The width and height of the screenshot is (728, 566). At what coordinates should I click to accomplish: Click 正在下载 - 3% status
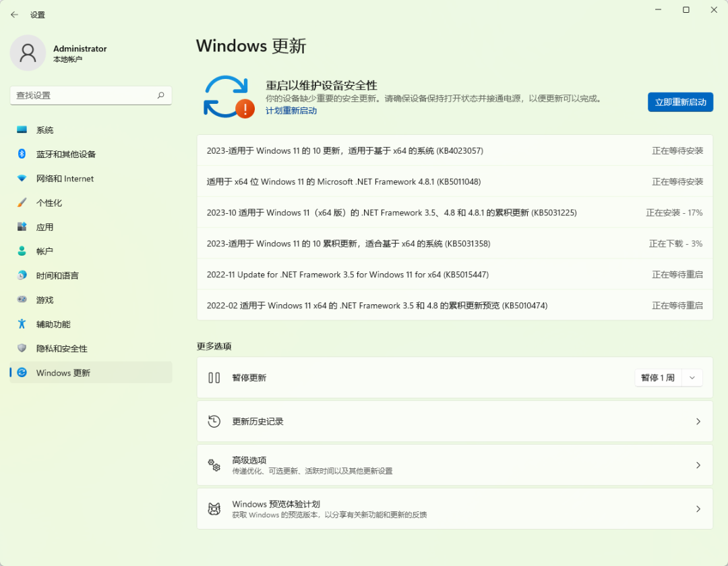(x=675, y=244)
